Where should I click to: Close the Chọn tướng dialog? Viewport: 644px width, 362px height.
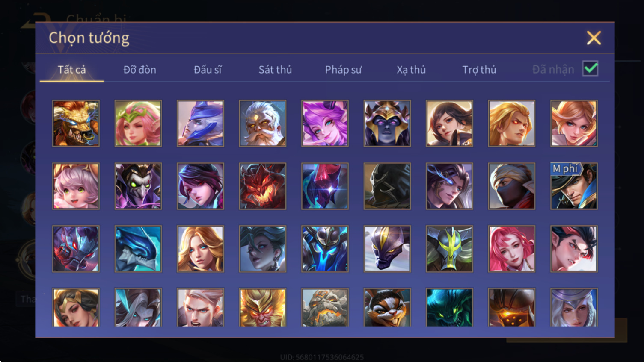pyautogui.click(x=594, y=38)
